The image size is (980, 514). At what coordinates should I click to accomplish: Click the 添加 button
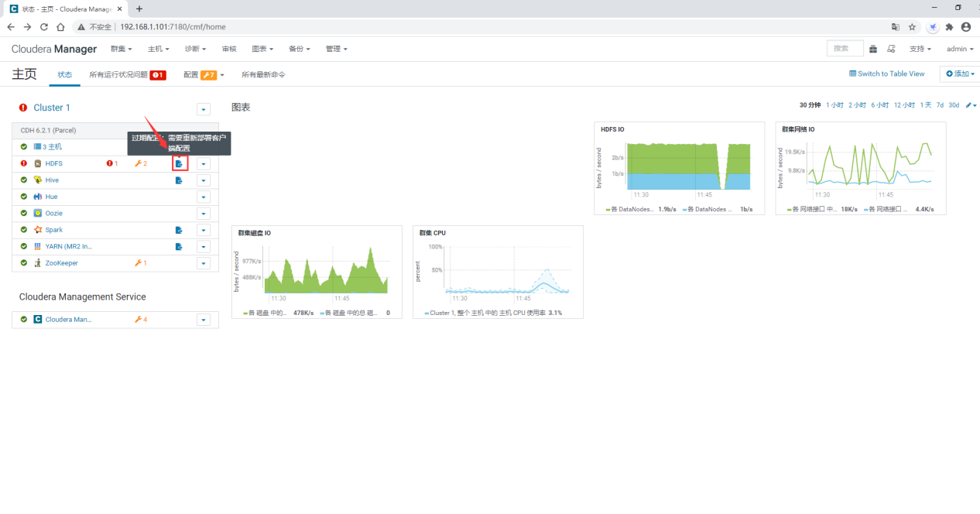point(960,74)
